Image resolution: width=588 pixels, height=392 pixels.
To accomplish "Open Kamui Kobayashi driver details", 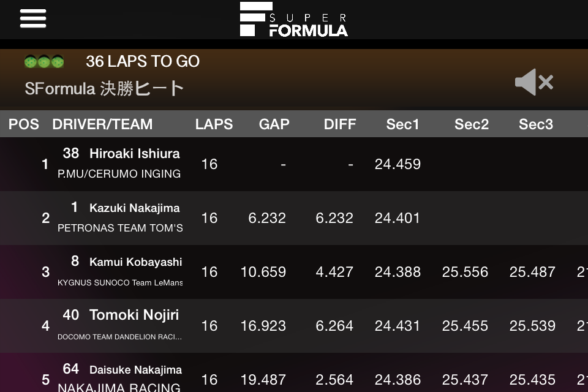I will tap(135, 262).
